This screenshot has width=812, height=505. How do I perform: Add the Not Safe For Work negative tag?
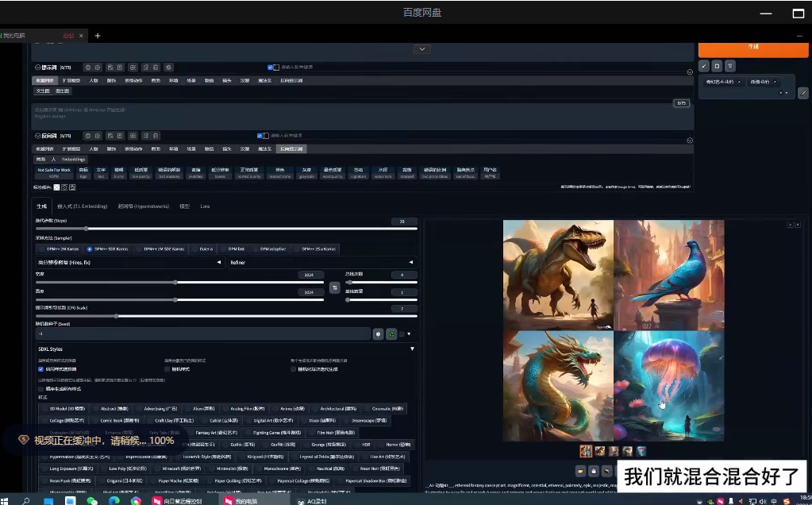point(54,173)
